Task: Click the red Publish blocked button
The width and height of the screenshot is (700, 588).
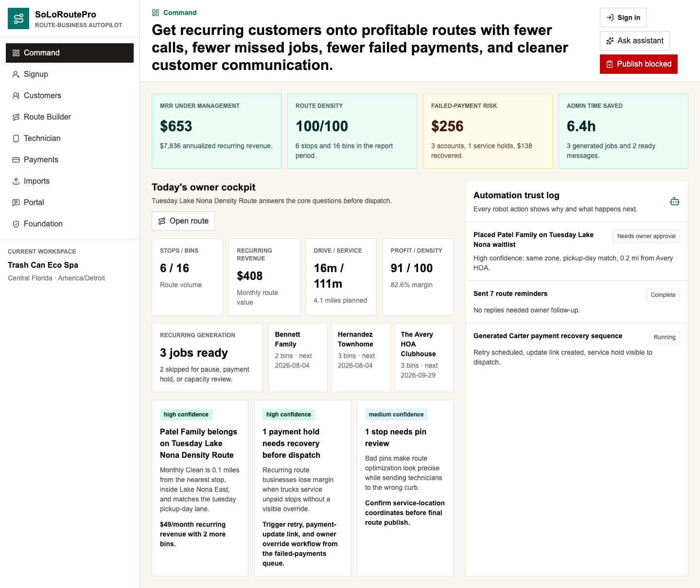Action: (x=639, y=64)
